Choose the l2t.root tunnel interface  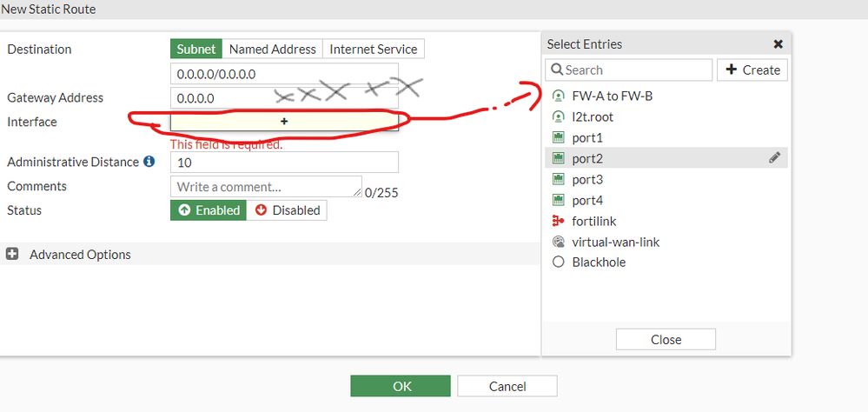(x=593, y=116)
